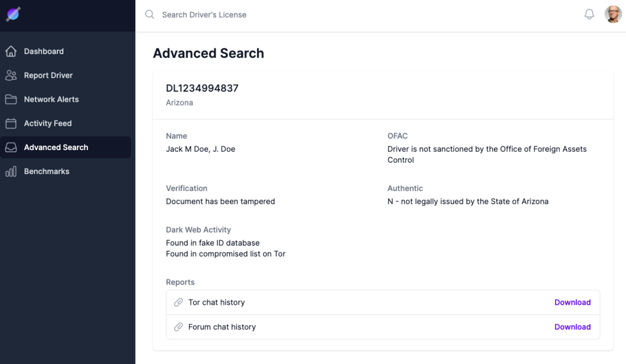This screenshot has height=364, width=626.
Task: Click paperclip icon beside Forum chat history
Action: click(x=178, y=327)
